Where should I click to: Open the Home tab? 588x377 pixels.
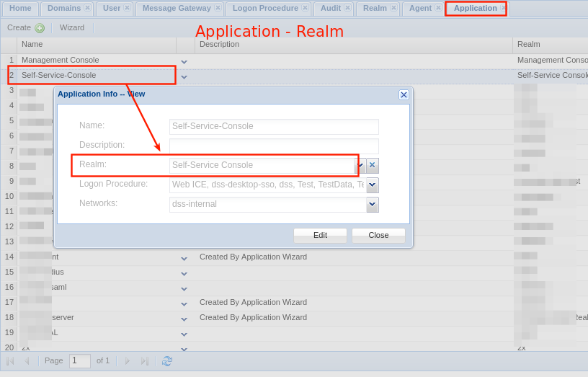(x=20, y=8)
